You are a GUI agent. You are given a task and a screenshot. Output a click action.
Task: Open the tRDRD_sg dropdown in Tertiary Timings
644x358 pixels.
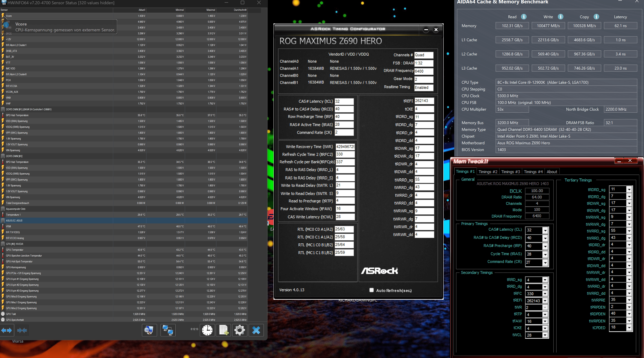pos(629,189)
